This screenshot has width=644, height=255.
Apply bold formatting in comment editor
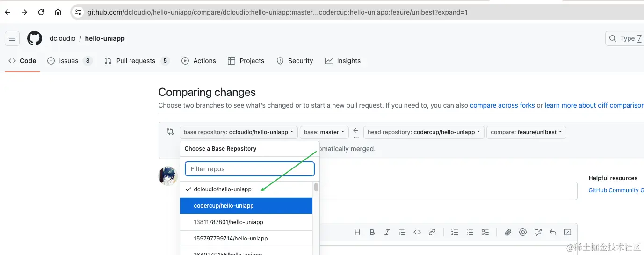tap(372, 232)
